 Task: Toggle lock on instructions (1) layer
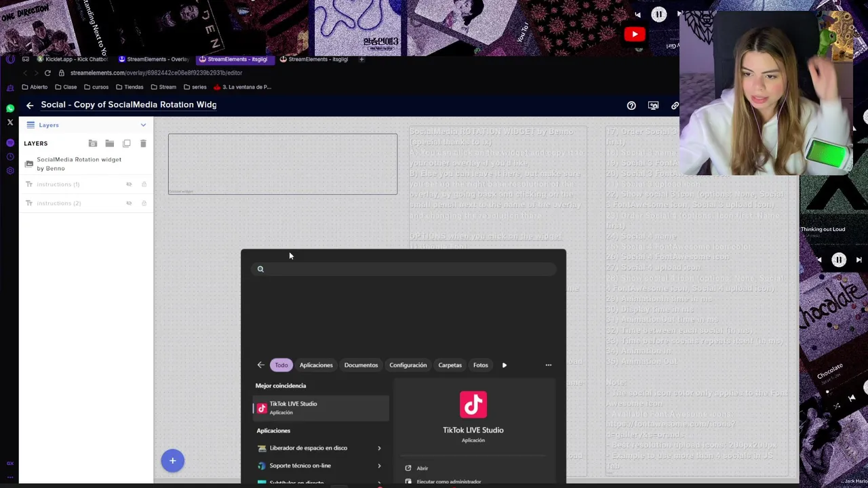tap(144, 184)
